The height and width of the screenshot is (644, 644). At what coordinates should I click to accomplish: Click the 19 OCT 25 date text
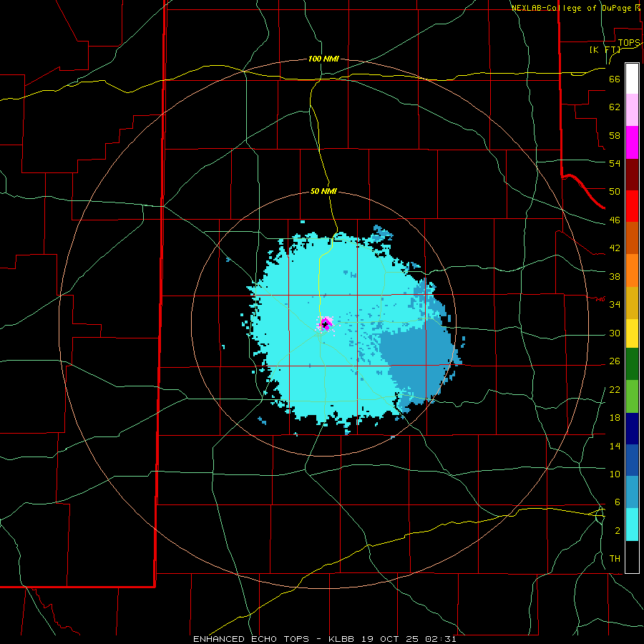(390, 639)
